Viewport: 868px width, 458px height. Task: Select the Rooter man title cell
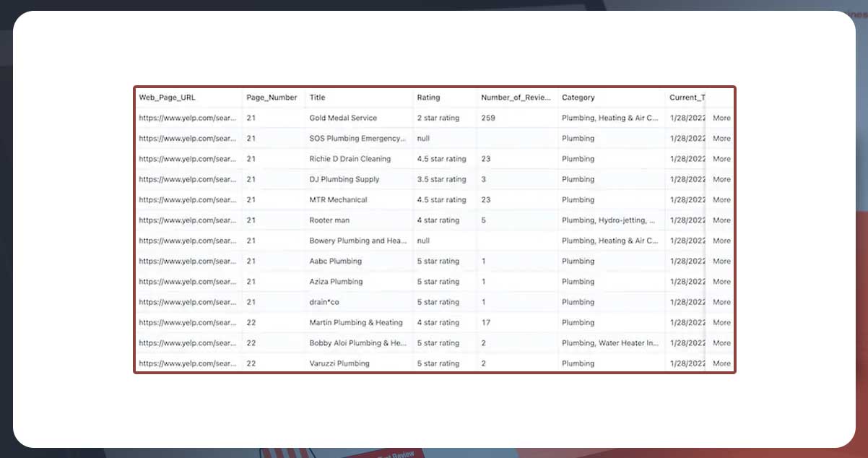coord(329,220)
